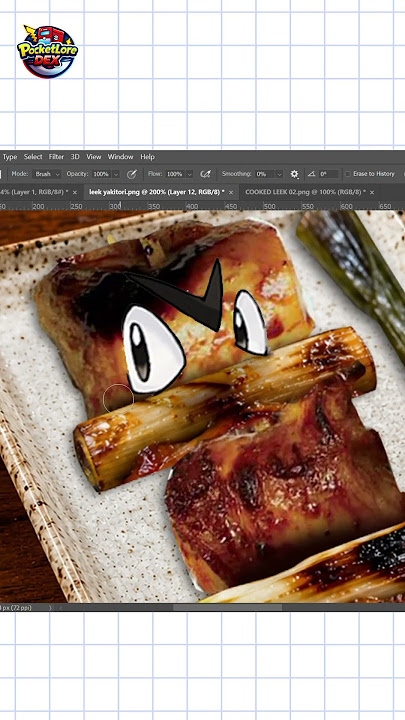
Task: Click the px (72 ppi) document size text
Action: (x=17, y=608)
